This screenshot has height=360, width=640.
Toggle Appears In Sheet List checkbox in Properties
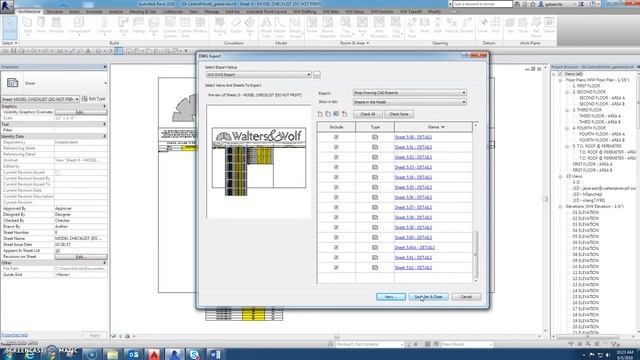58,251
